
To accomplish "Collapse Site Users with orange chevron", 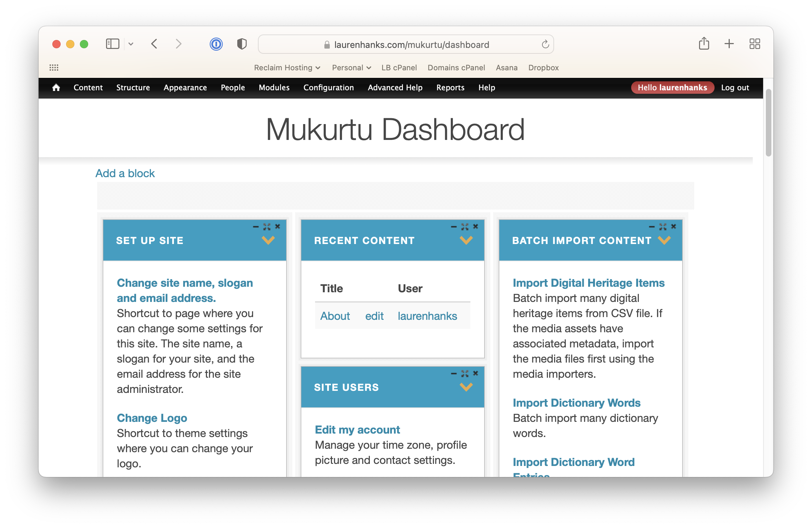I will click(x=466, y=387).
